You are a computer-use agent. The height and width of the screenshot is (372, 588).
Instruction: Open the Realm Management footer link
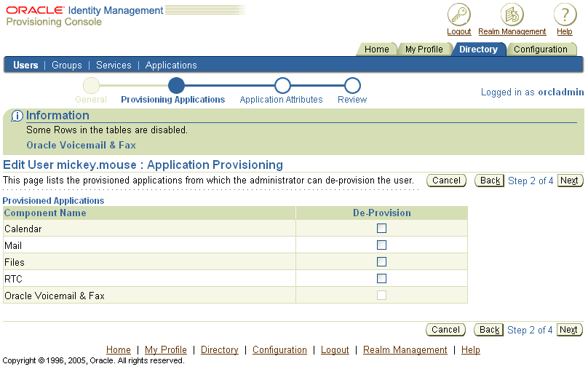(405, 350)
